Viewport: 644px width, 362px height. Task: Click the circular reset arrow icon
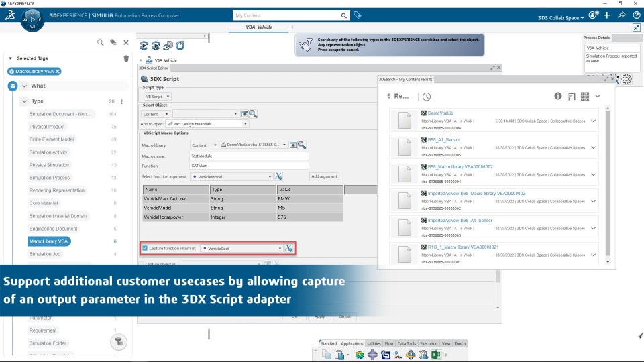coord(180,46)
